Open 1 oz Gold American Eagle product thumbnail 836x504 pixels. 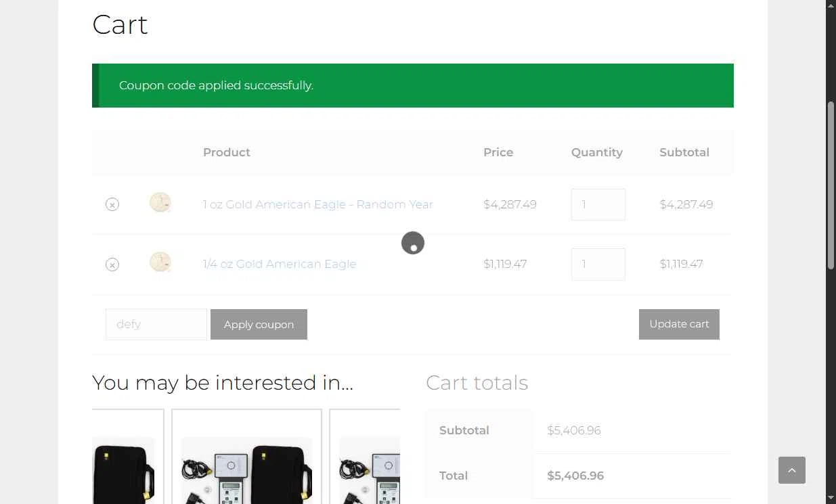[160, 203]
